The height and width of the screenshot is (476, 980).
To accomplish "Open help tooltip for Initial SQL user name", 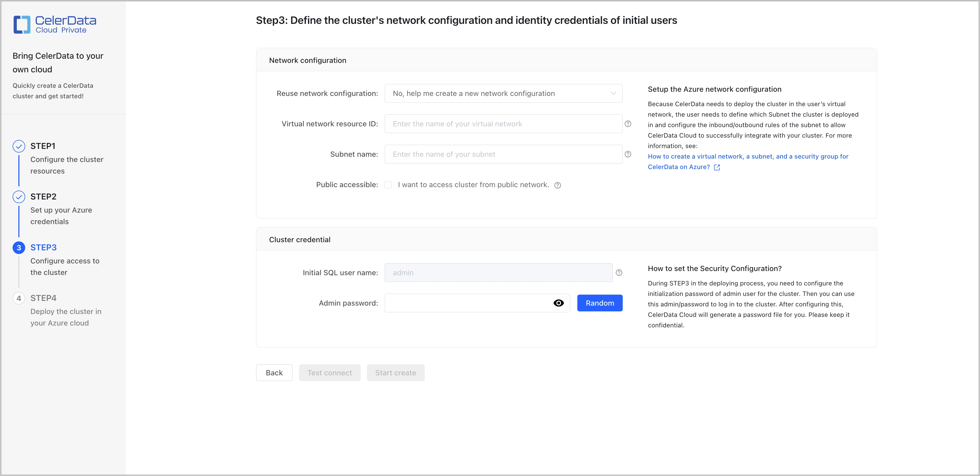I will [x=619, y=273].
